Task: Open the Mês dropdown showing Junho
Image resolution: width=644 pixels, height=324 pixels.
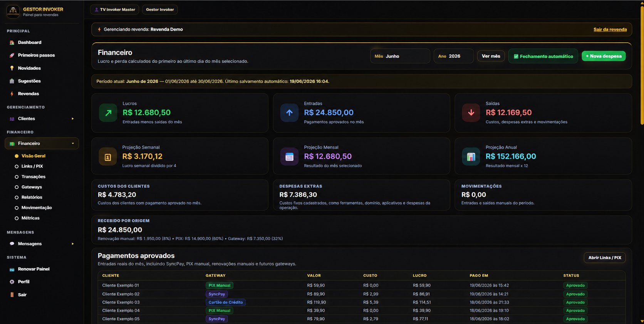Action: (400, 56)
